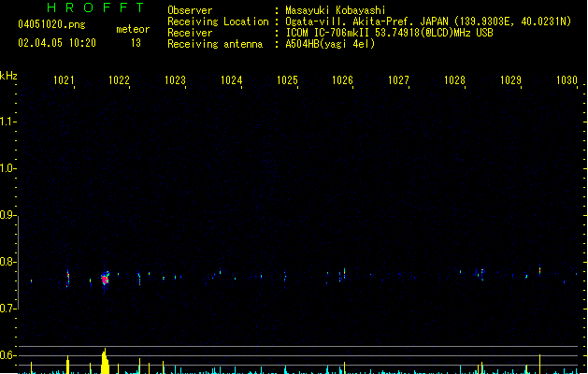Click time axis marker 1024

(x=232, y=80)
